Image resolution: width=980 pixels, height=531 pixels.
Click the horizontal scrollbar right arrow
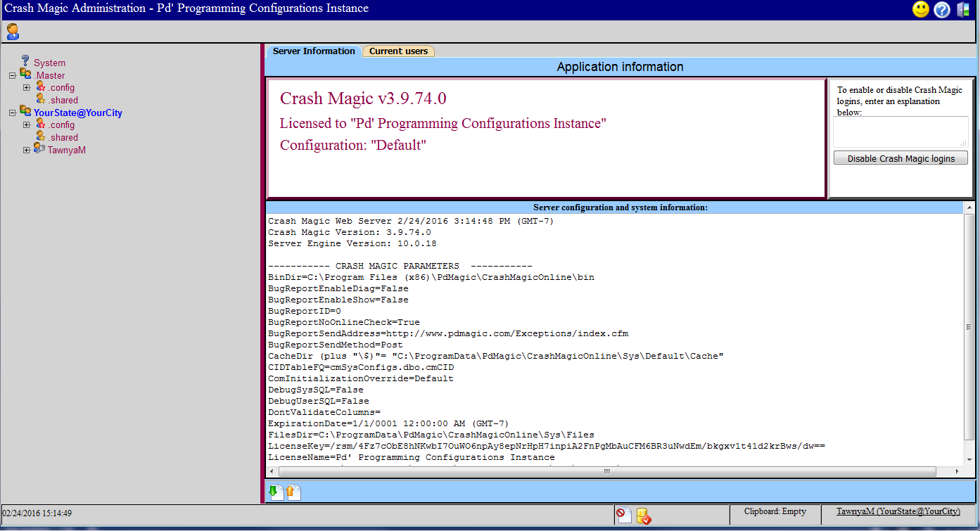pyautogui.click(x=956, y=472)
